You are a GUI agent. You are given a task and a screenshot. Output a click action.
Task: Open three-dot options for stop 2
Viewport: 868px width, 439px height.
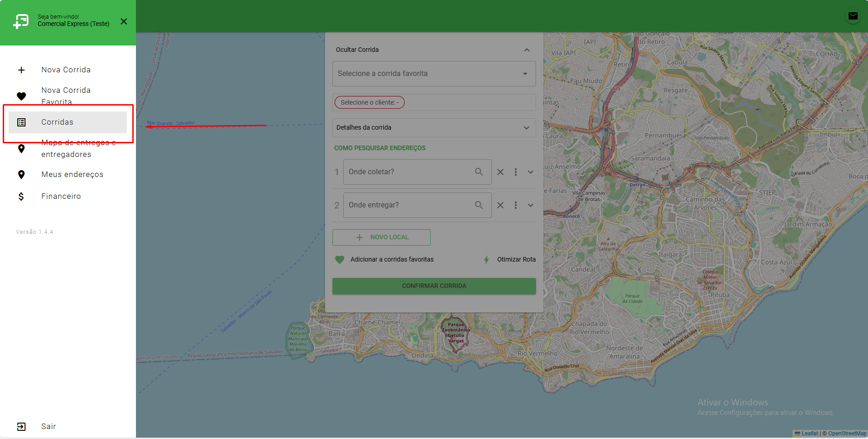tap(516, 206)
